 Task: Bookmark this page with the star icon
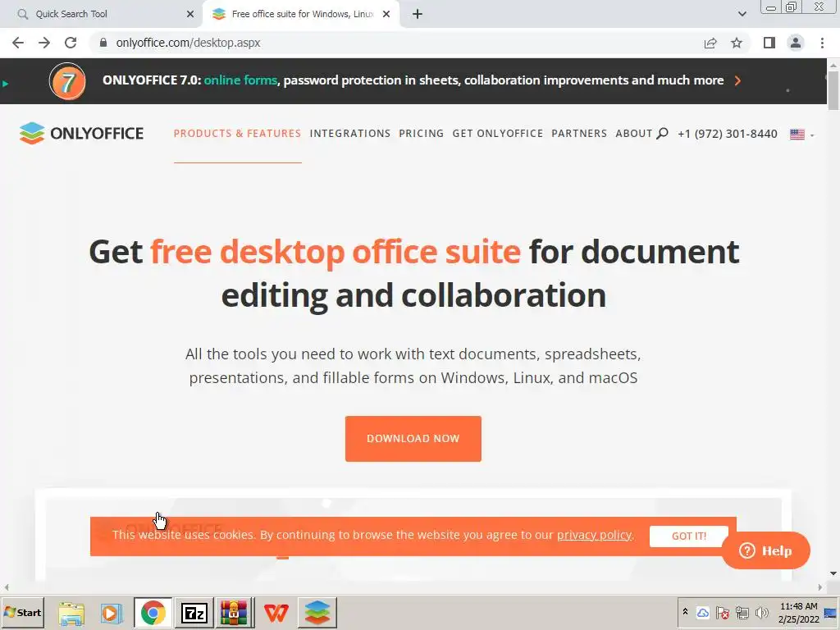(737, 43)
